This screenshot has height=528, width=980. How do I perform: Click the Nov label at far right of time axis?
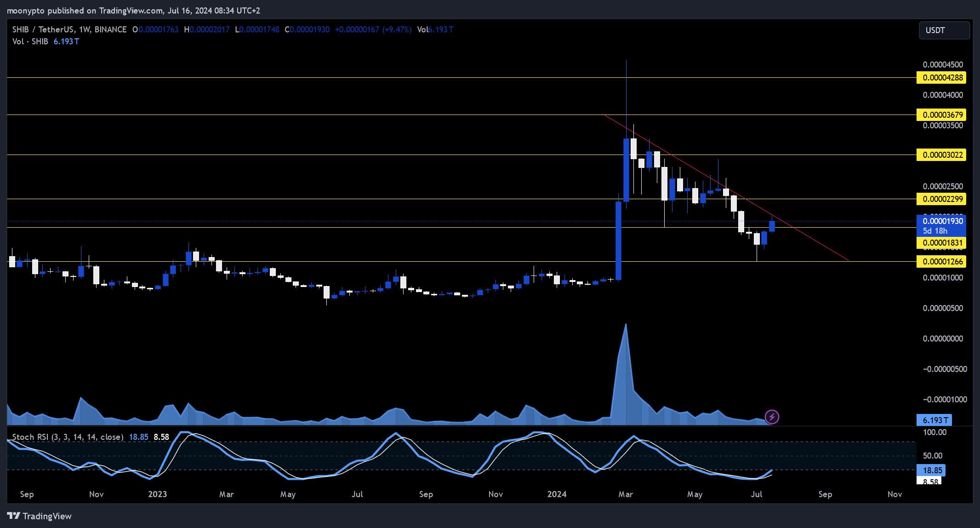[x=895, y=494]
